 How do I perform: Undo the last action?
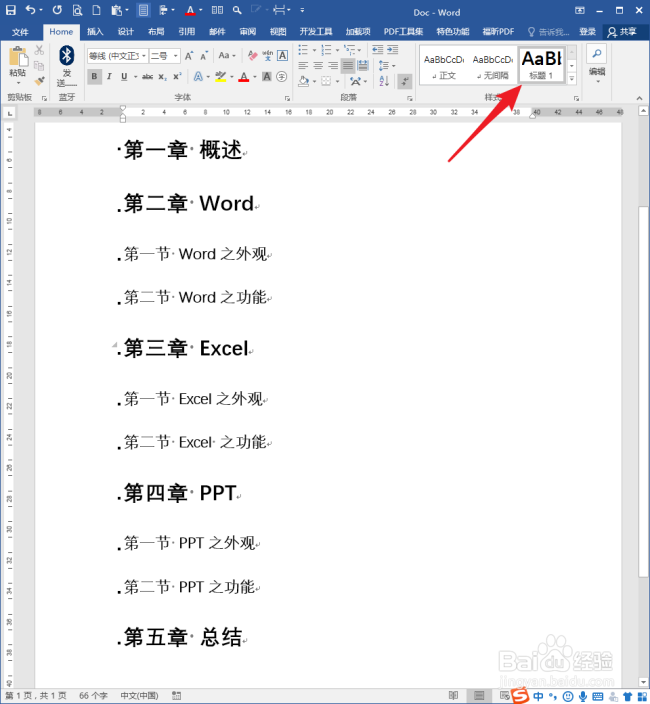tap(30, 9)
